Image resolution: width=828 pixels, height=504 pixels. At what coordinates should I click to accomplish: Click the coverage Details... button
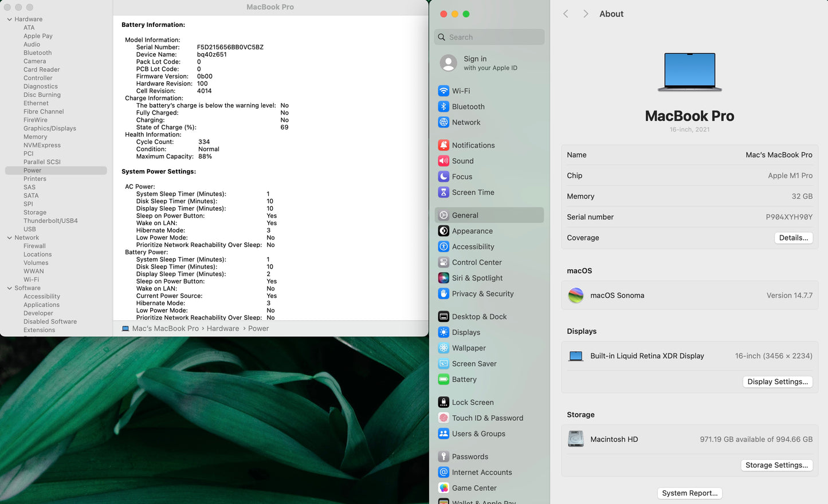coord(793,238)
